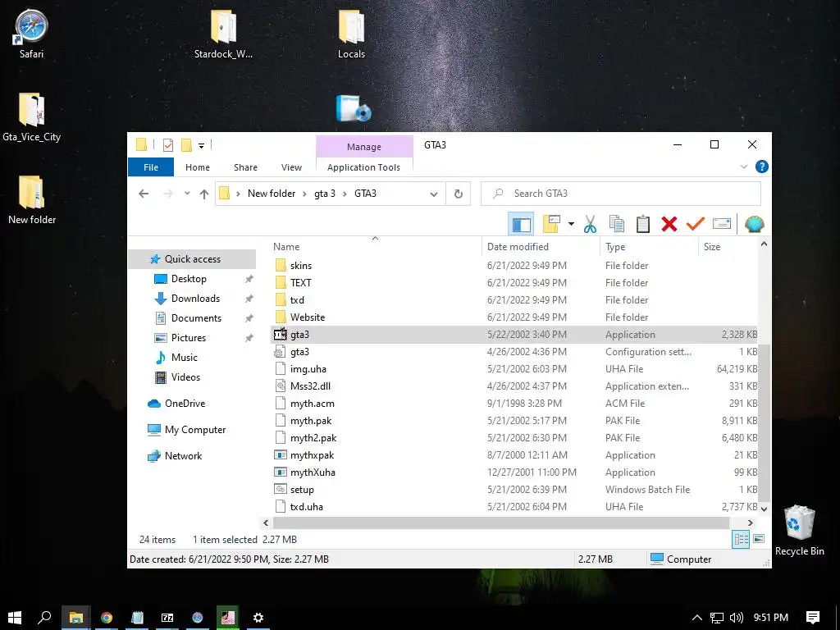The width and height of the screenshot is (840, 630).
Task: Click the Views folder toolbar icon
Action: coord(551,224)
